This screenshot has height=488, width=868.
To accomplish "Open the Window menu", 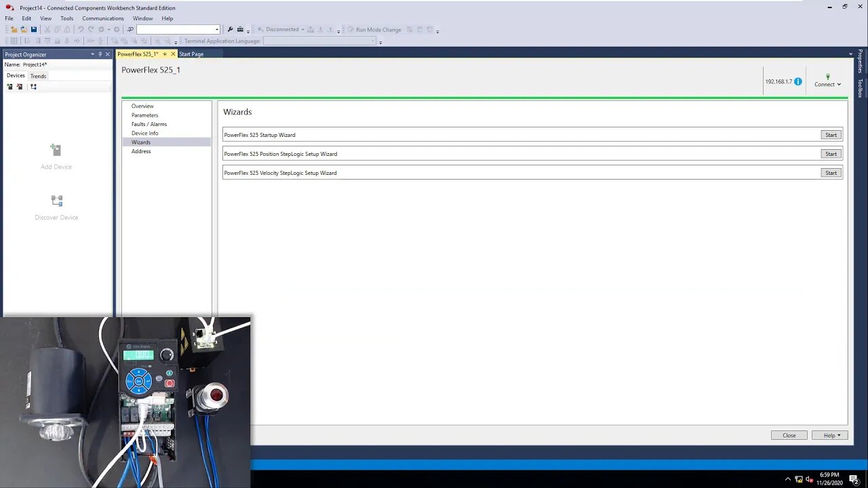I will click(142, 18).
